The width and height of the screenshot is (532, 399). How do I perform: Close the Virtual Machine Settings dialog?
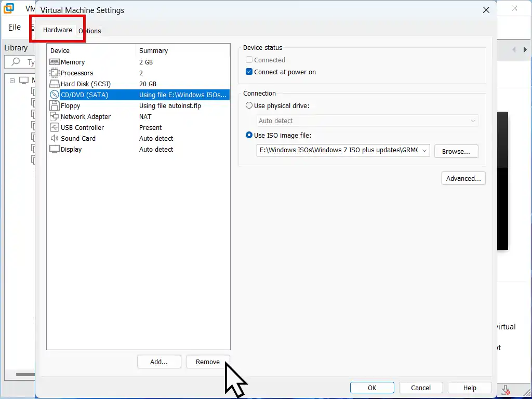coord(486,10)
